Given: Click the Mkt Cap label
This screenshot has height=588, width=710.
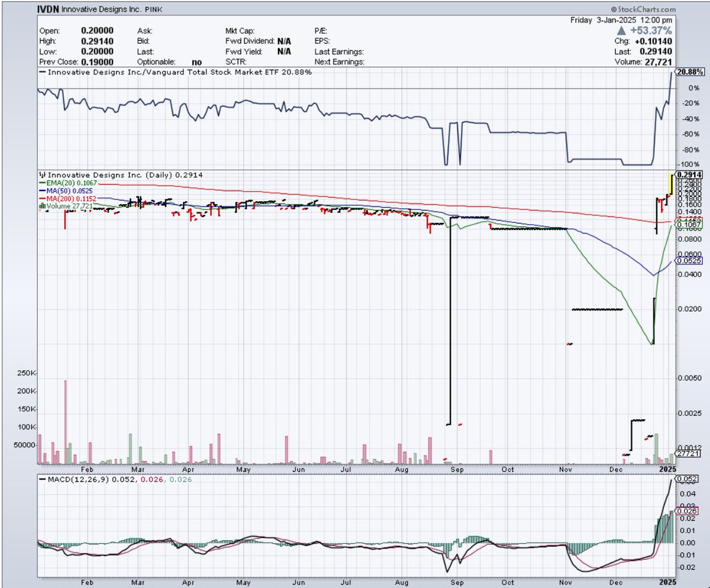Looking at the screenshot, I should (x=240, y=31).
